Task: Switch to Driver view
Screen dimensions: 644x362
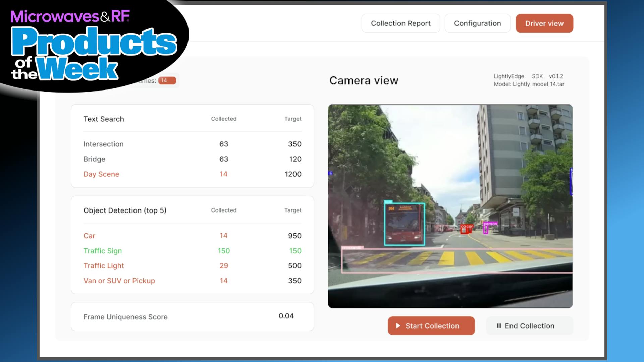Action: click(544, 23)
